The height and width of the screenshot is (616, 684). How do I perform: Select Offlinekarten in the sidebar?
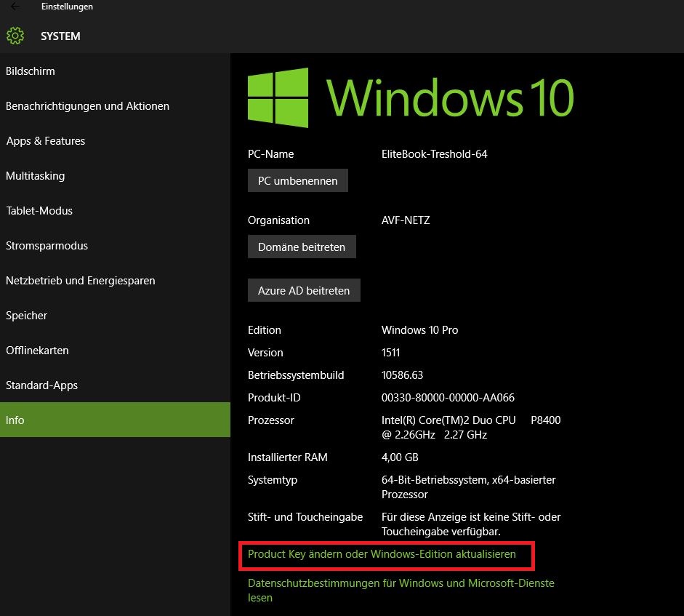point(115,351)
